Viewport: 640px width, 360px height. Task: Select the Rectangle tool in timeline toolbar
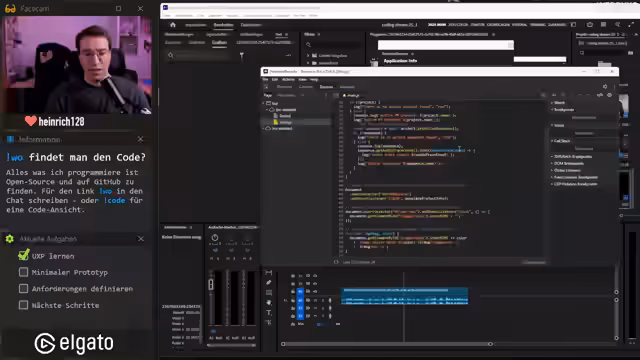[x=269, y=293]
